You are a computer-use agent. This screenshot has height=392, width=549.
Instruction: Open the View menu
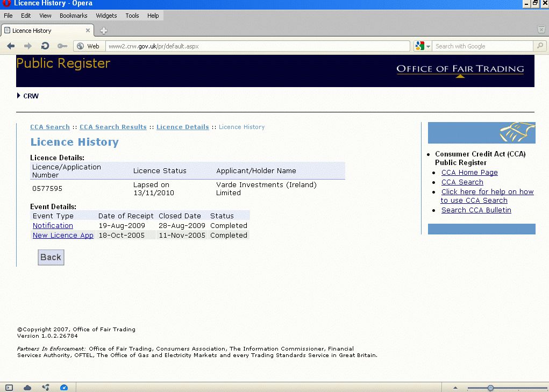point(45,16)
